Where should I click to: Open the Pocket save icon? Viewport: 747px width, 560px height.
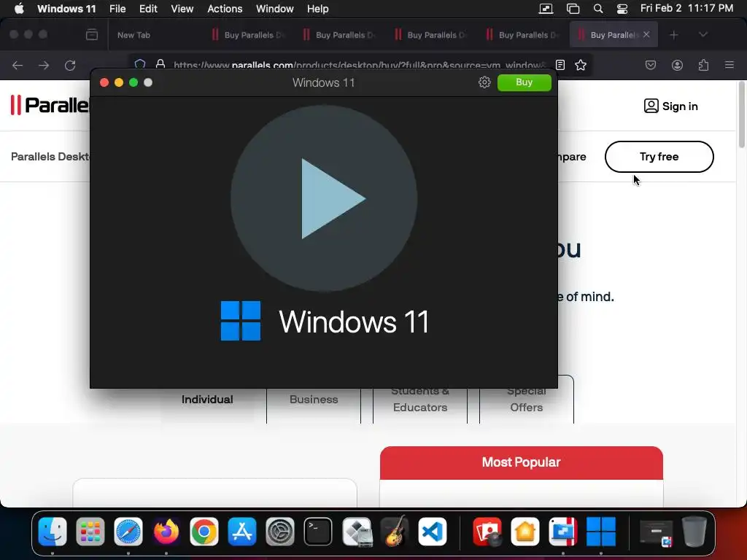click(650, 65)
